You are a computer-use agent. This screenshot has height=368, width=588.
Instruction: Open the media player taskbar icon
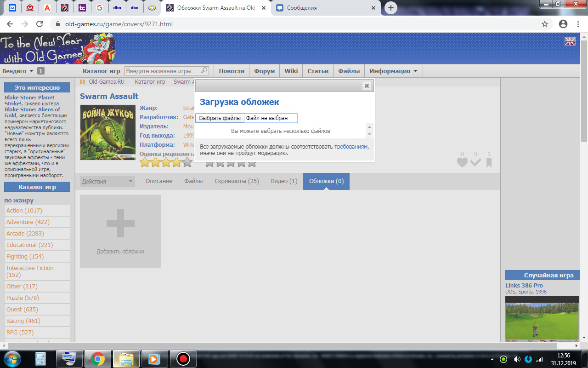[x=155, y=359]
